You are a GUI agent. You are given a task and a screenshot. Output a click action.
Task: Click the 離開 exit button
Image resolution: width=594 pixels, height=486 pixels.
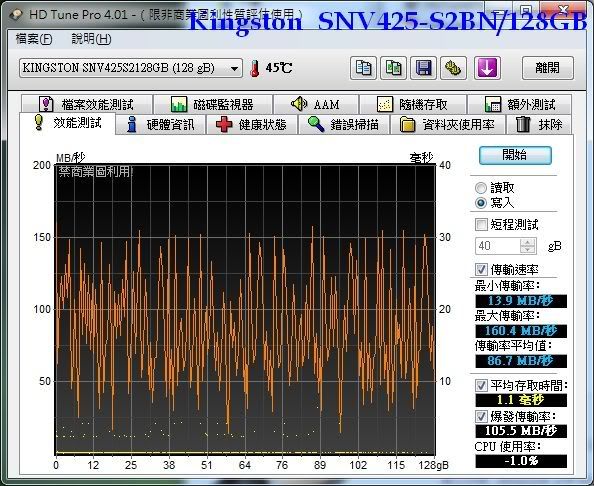click(x=548, y=68)
